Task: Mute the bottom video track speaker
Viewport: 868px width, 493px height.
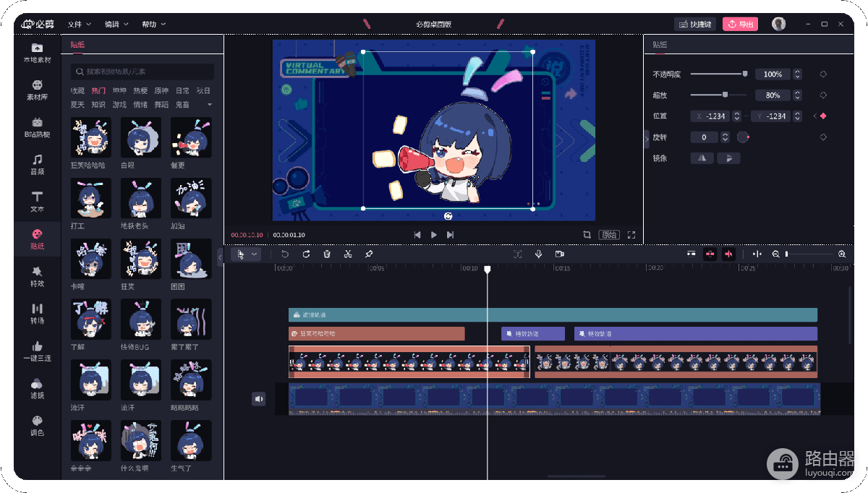Action: 259,399
